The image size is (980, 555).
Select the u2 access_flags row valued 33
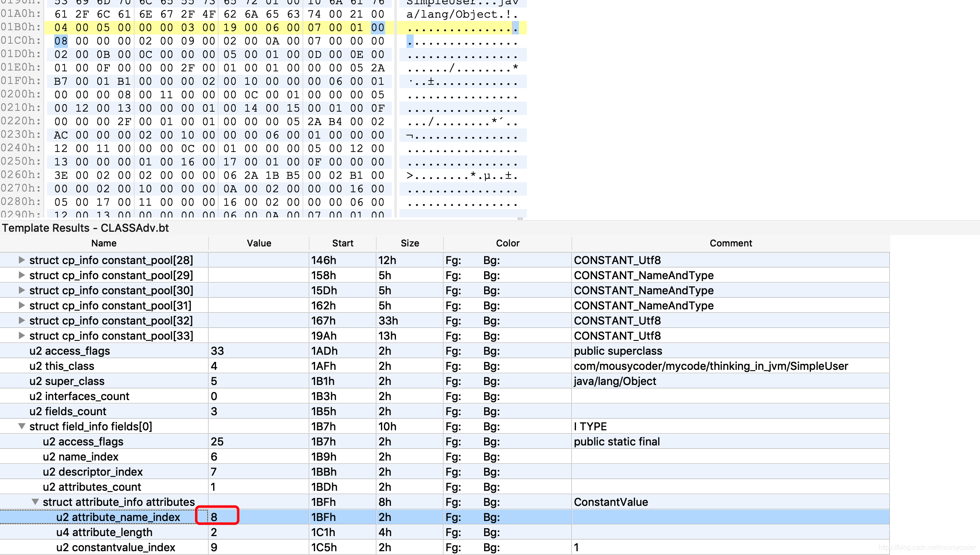coord(70,351)
